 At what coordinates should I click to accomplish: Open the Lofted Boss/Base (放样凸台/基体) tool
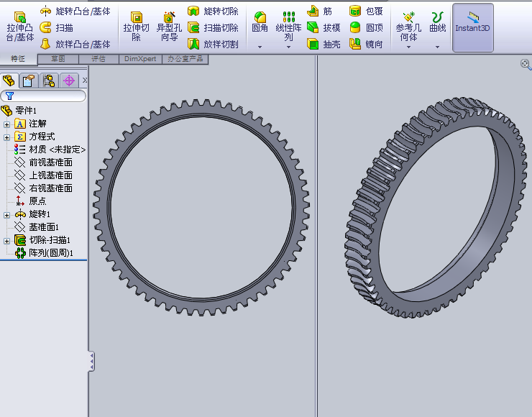tap(75, 44)
